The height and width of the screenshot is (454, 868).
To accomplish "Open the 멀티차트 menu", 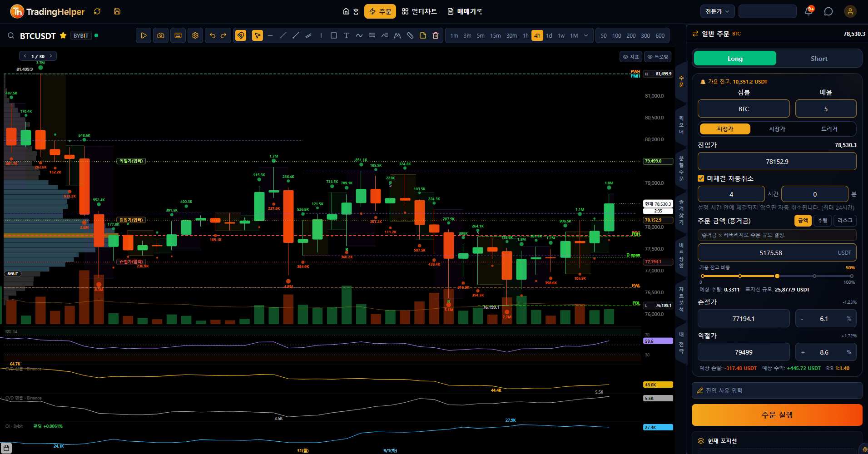I will [419, 11].
